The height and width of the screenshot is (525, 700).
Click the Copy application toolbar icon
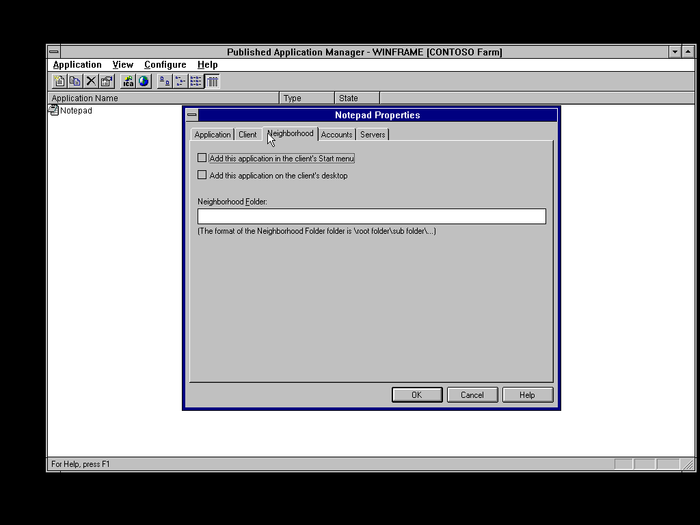75,81
